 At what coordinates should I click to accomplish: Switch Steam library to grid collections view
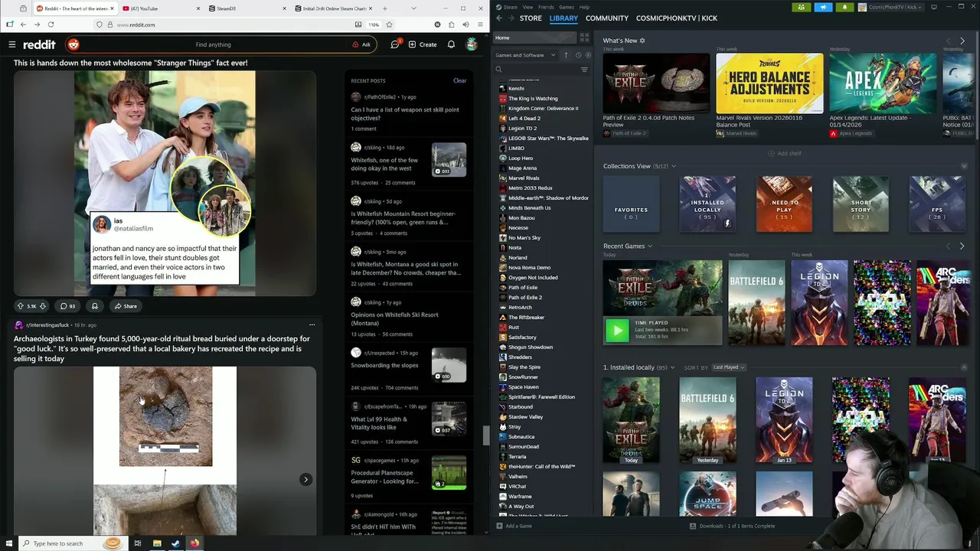[584, 37]
